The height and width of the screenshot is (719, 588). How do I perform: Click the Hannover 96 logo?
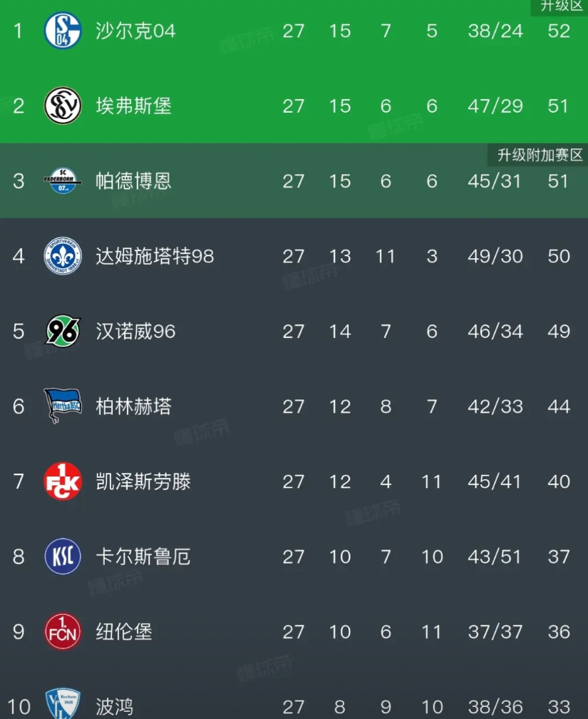pyautogui.click(x=63, y=331)
